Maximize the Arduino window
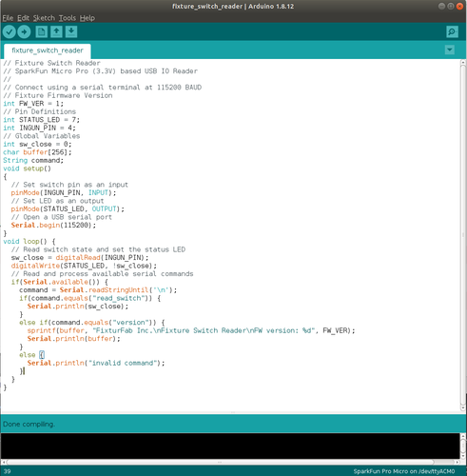Screen dimensions: 467x476 [451, 7]
